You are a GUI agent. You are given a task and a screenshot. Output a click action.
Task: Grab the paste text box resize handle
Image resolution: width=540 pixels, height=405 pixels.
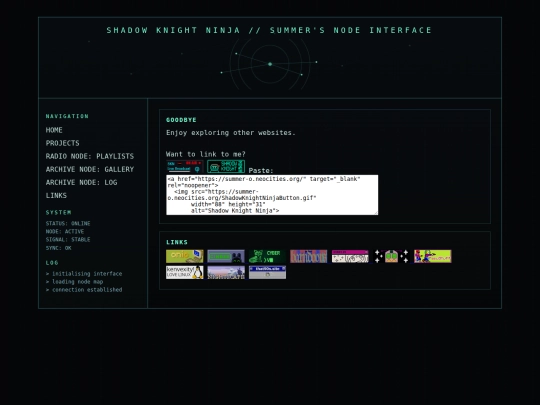point(376,212)
